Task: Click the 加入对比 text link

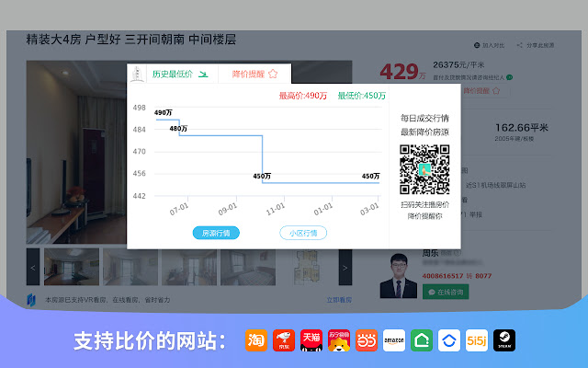Action: pyautogui.click(x=493, y=45)
